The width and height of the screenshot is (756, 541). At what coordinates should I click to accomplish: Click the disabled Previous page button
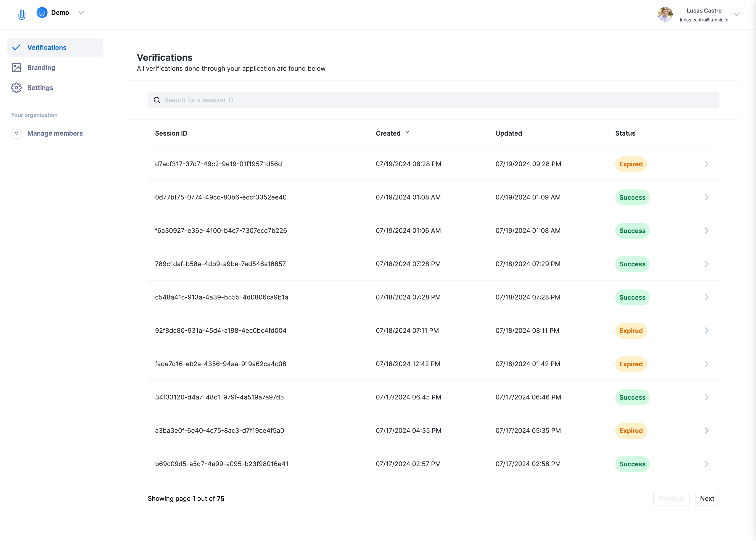671,499
